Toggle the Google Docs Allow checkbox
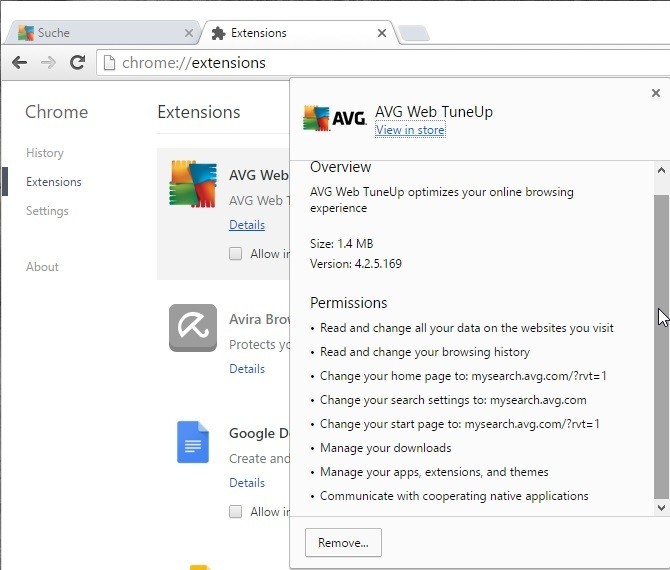The image size is (670, 570). click(235, 512)
